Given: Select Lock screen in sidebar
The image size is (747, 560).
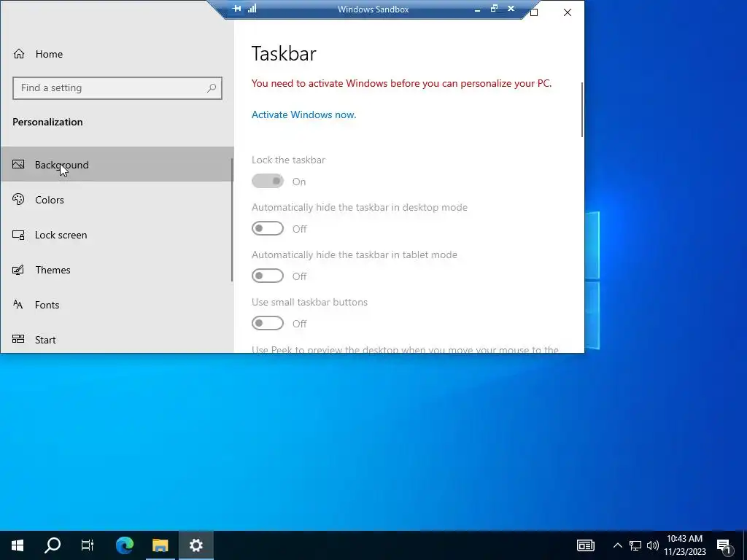Looking at the screenshot, I should pos(116,235).
